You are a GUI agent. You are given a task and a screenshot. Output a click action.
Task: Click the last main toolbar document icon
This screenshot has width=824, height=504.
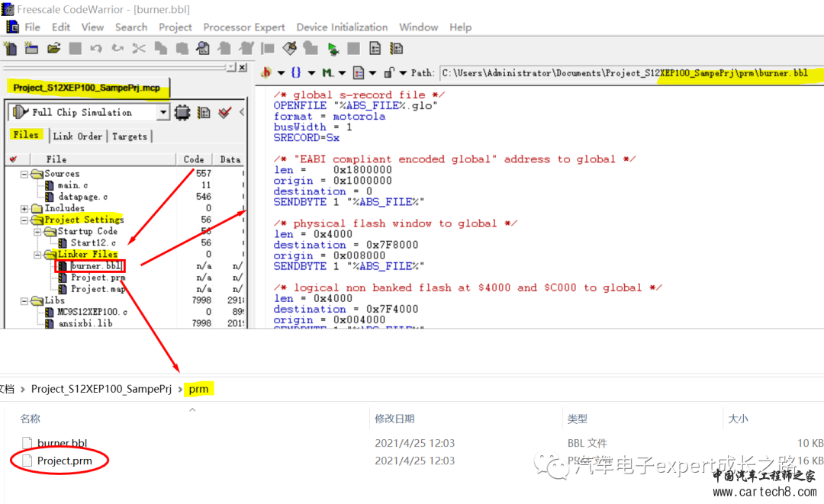(x=396, y=49)
